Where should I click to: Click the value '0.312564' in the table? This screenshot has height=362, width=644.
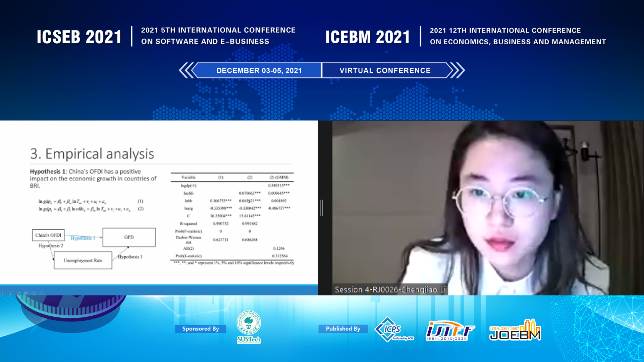click(280, 256)
